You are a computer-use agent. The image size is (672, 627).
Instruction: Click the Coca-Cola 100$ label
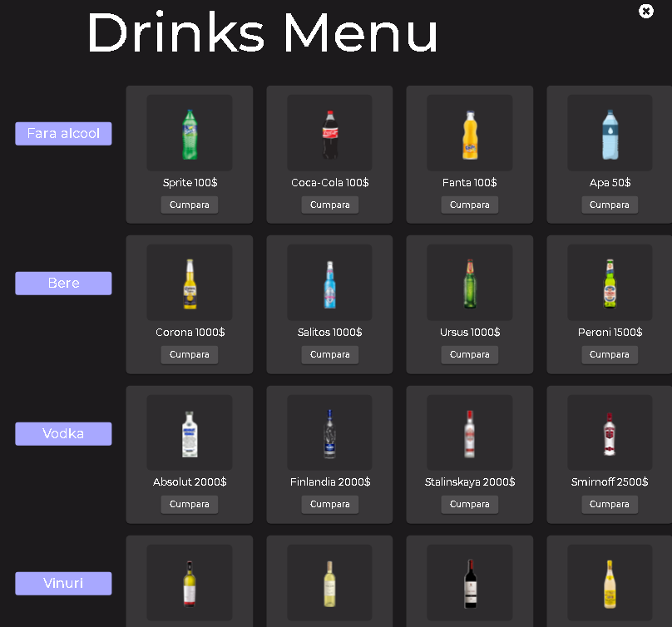click(329, 183)
